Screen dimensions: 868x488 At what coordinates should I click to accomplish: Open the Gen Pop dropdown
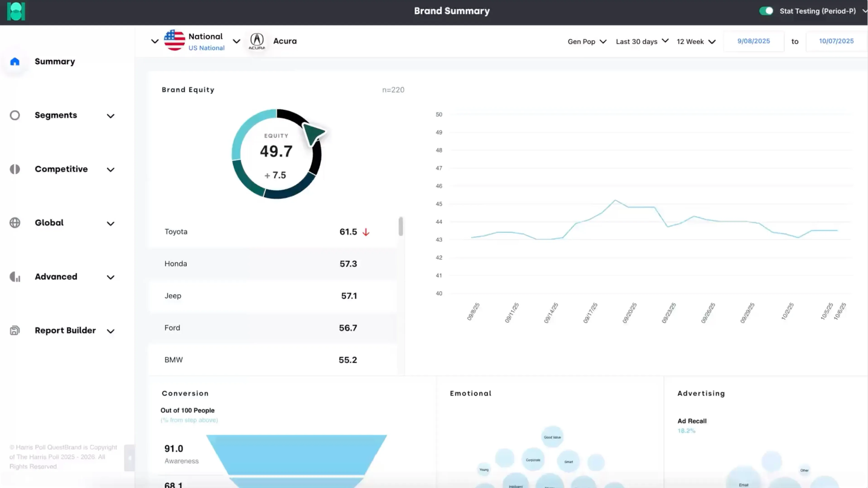pos(587,41)
